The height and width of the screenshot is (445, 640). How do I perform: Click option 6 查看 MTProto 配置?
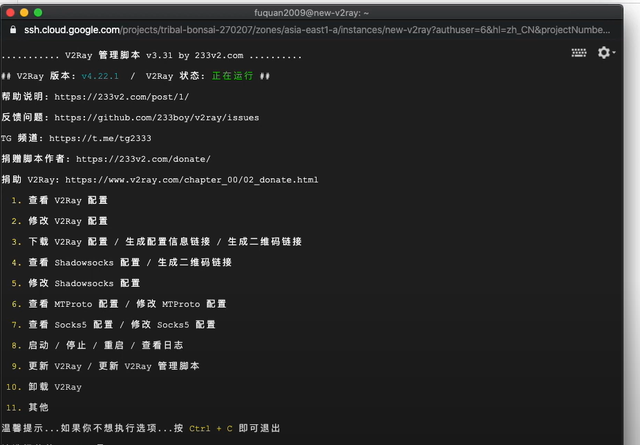119,304
